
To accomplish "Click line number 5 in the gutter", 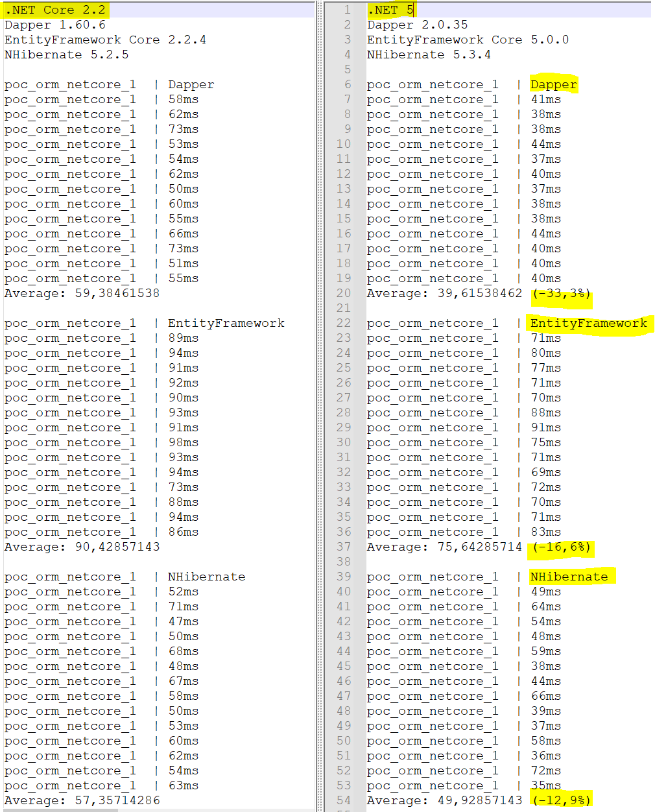I will [347, 69].
